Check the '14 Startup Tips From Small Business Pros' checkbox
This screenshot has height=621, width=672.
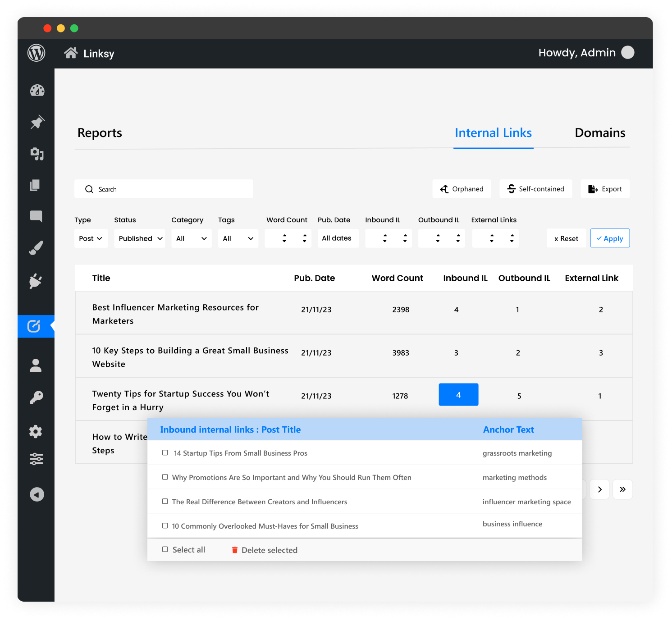[165, 453]
